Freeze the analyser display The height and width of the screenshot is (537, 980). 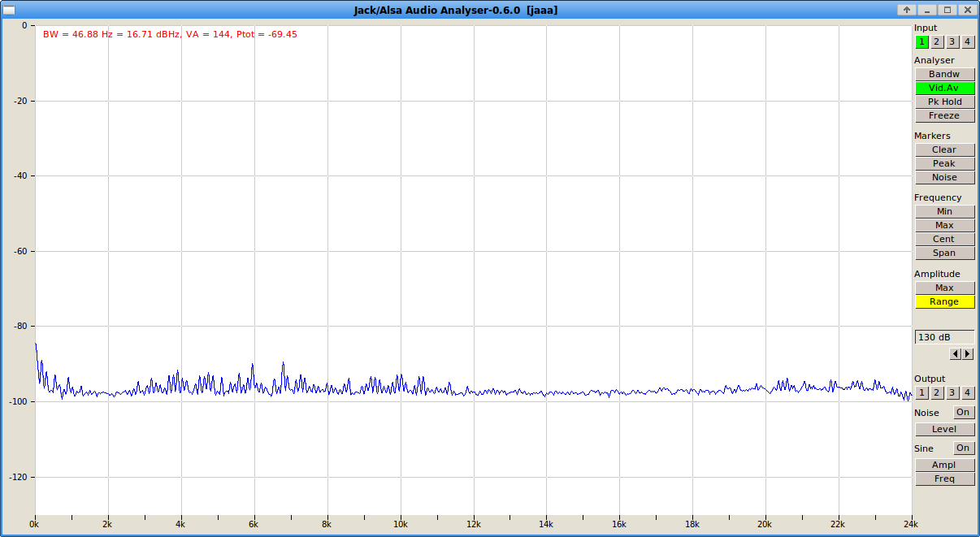tap(944, 115)
